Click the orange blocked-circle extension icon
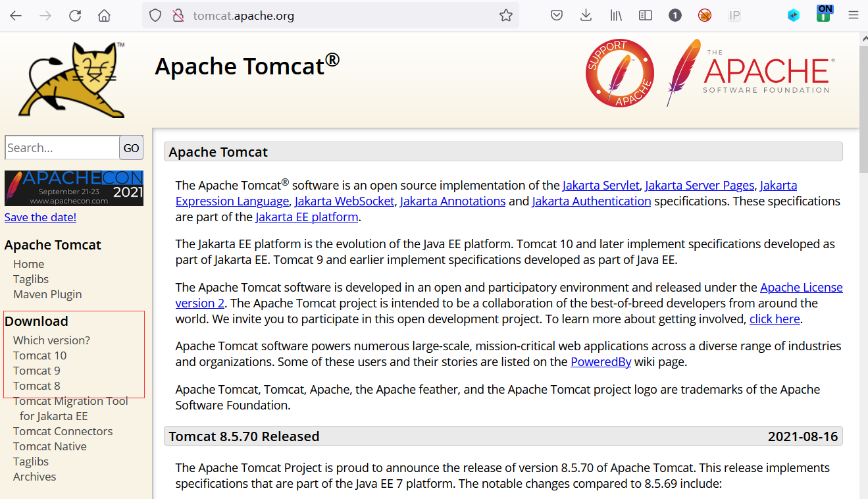Image resolution: width=868 pixels, height=499 pixels. click(705, 16)
